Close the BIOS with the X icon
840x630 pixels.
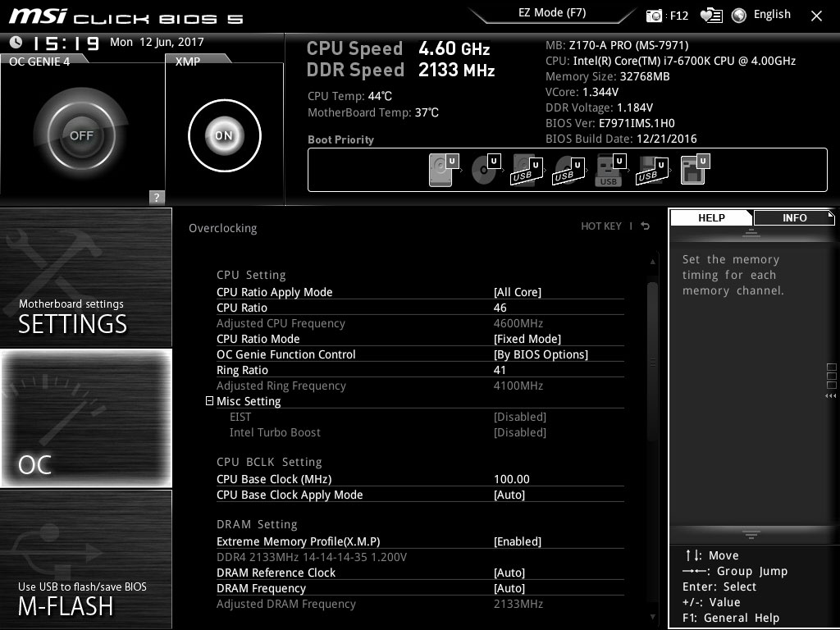click(x=816, y=16)
